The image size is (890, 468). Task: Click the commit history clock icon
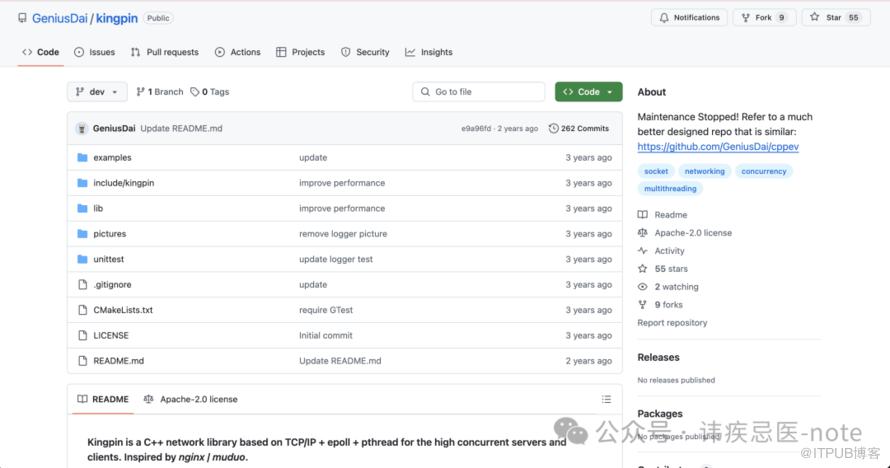pyautogui.click(x=554, y=129)
